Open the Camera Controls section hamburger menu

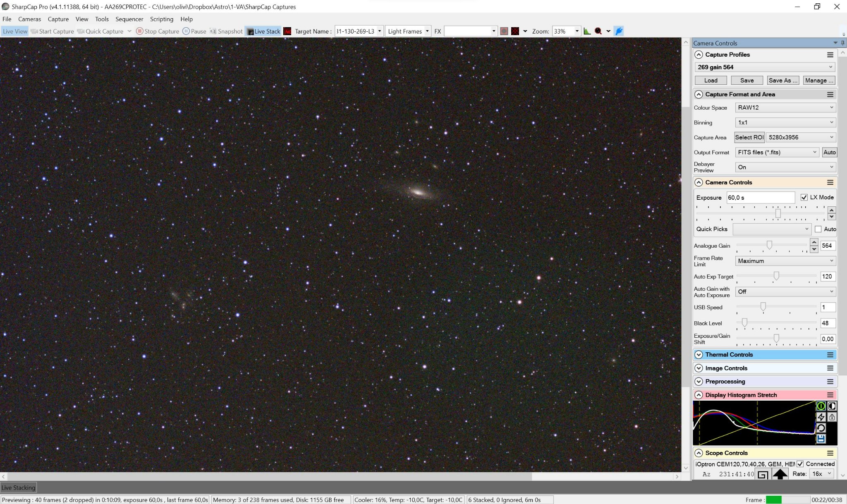pyautogui.click(x=830, y=182)
